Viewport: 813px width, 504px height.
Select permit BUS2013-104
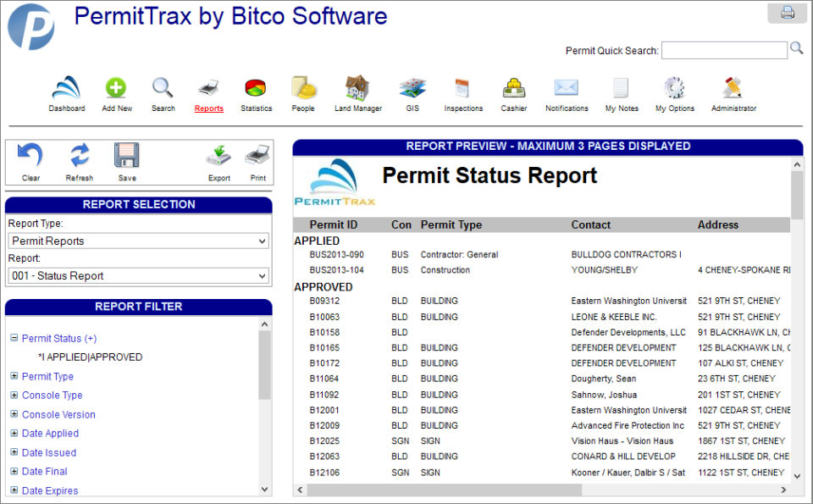click(336, 270)
